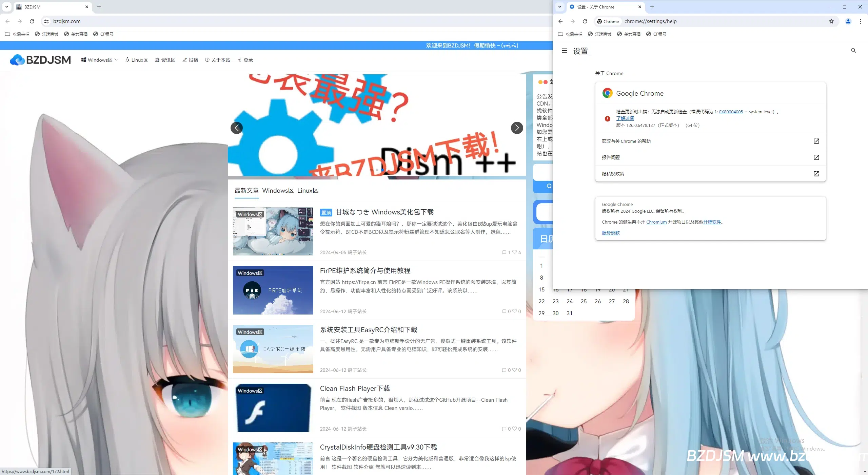868x475 pixels.
Task: Search settings with magnifier icon
Action: (x=854, y=51)
